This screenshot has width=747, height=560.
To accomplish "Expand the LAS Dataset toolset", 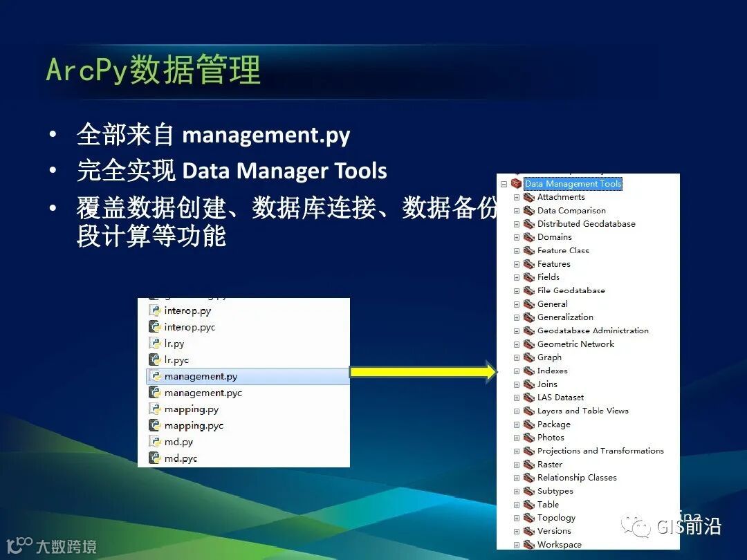I will click(517, 398).
